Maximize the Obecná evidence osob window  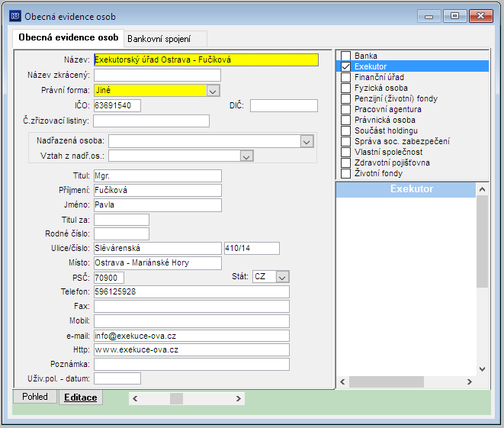[455, 16]
